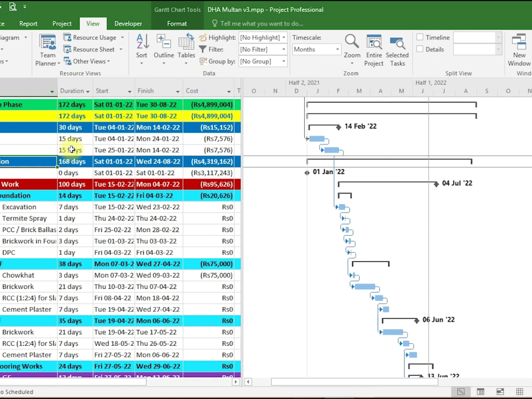The image size is (532, 399).
Task: Switch to Gantt Chart via status bar icon
Action: [461, 392]
